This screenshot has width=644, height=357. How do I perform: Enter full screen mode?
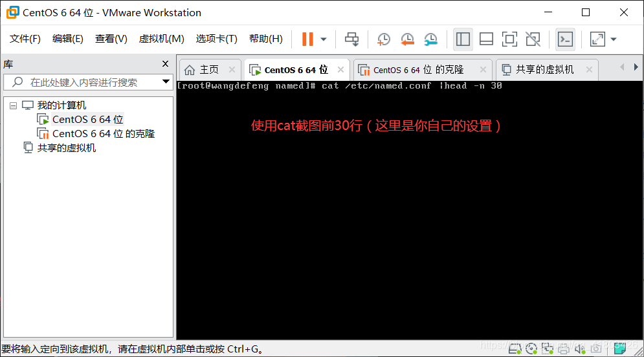(x=509, y=39)
